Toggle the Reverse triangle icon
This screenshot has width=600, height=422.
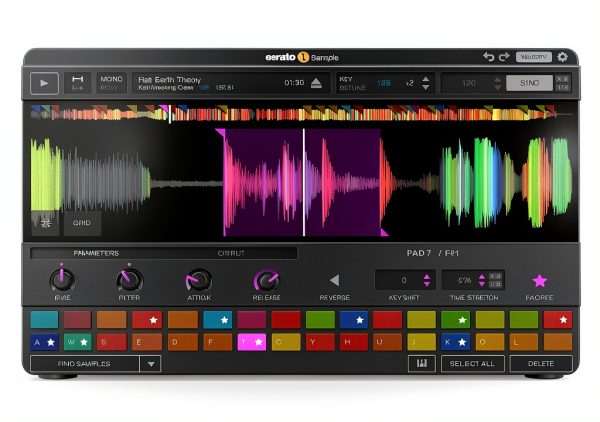[x=334, y=280]
